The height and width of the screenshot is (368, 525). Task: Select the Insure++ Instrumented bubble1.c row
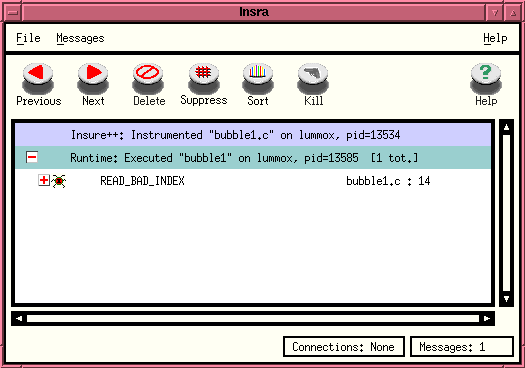253,135
